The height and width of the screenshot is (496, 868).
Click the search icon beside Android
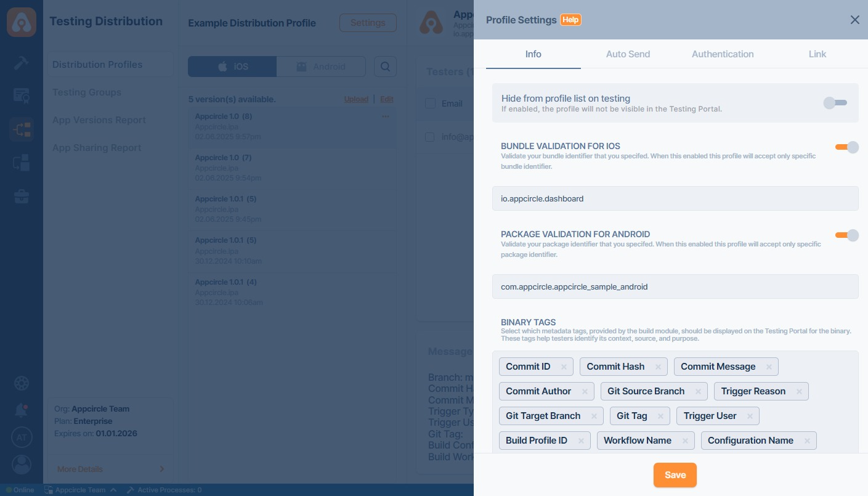(385, 67)
